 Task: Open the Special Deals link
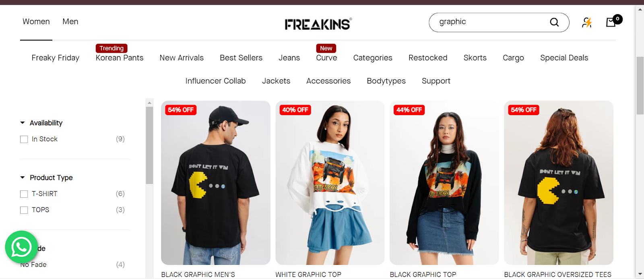(x=564, y=58)
